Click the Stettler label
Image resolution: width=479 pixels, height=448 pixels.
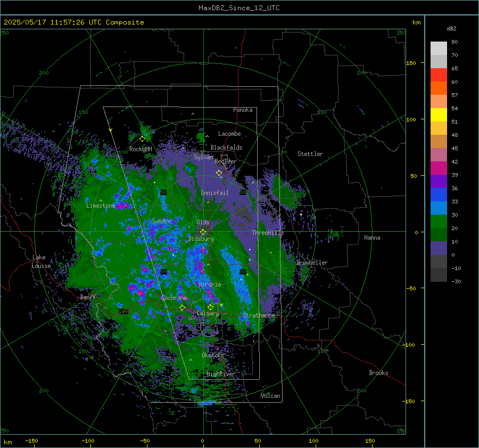coord(310,154)
